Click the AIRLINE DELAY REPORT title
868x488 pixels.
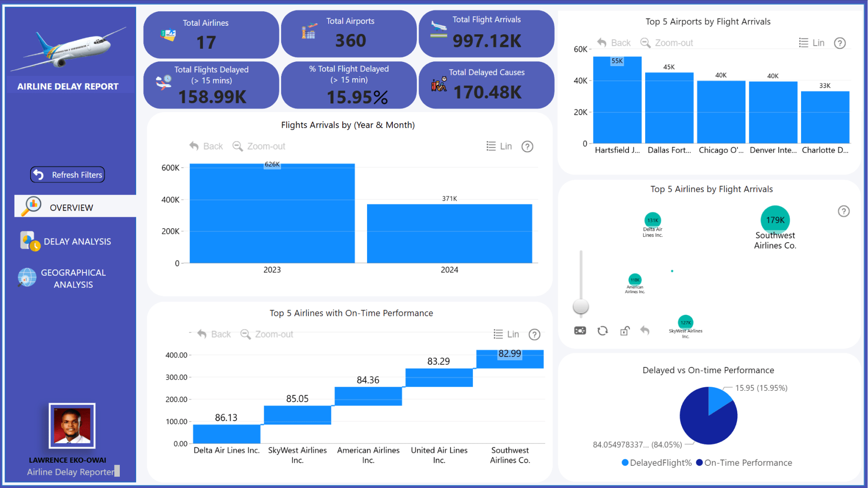(x=68, y=86)
